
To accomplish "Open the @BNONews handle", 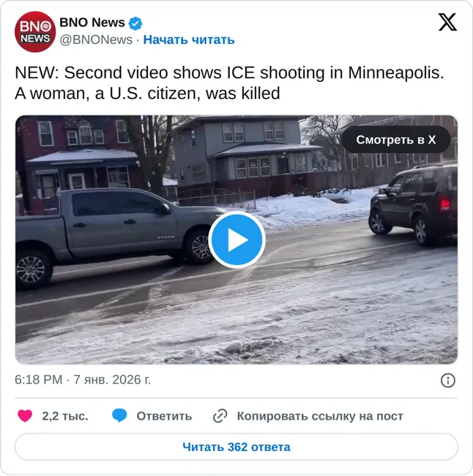I will (96, 40).
